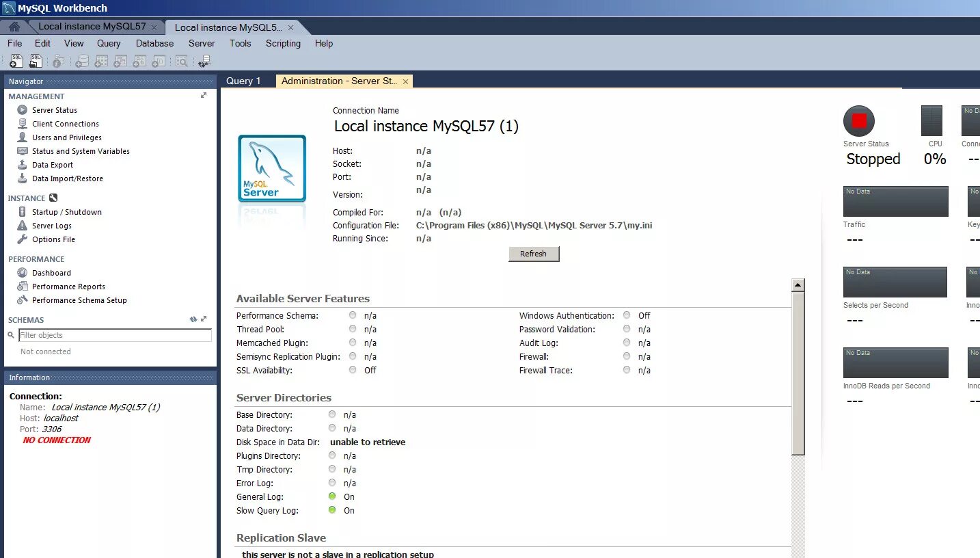Open Server Status in Navigator
The image size is (980, 558).
[55, 110]
